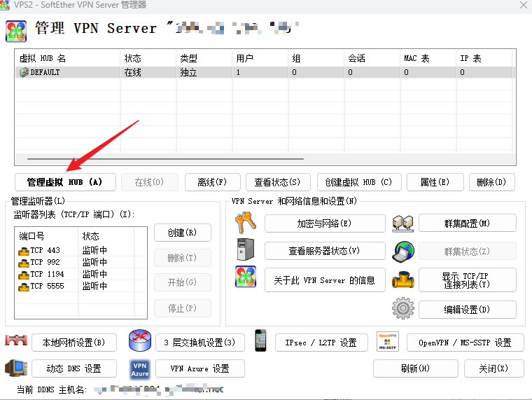Click the VPN Azure blue icon

(x=140, y=368)
